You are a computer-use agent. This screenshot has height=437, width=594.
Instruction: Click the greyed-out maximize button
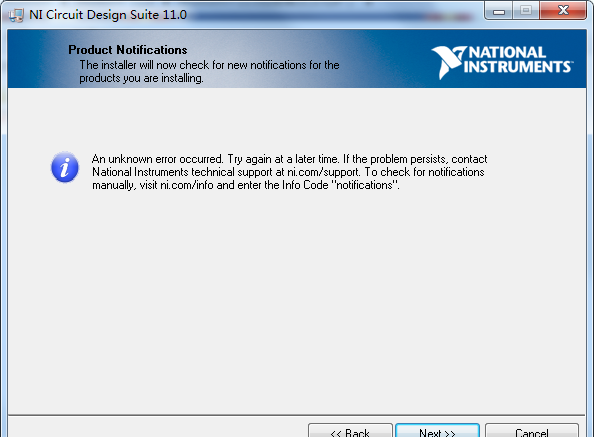pyautogui.click(x=526, y=11)
